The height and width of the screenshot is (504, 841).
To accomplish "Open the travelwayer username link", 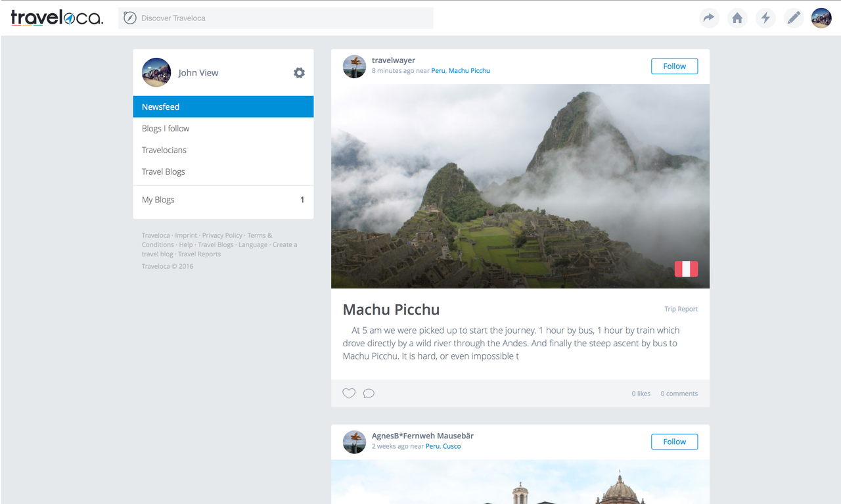I will click(x=394, y=60).
